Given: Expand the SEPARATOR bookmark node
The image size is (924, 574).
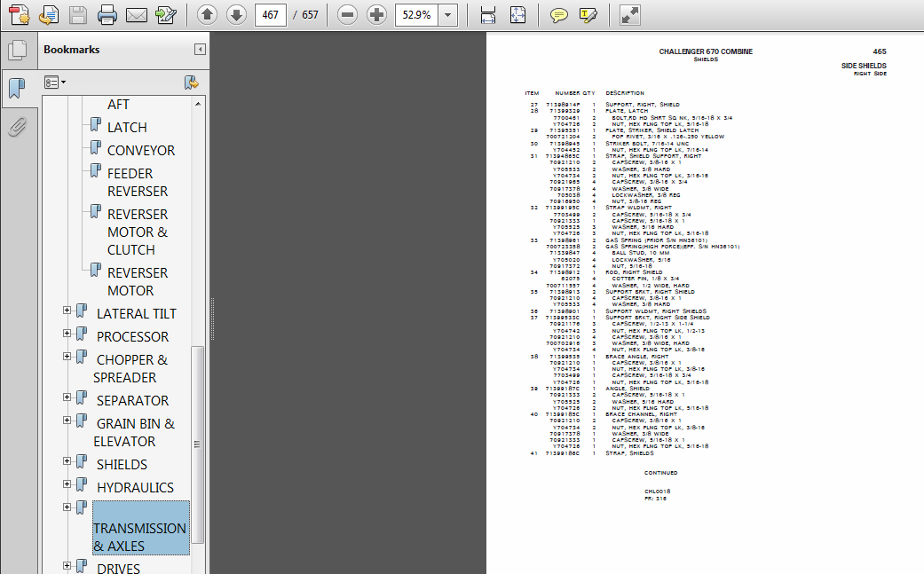Looking at the screenshot, I should click(67, 397).
